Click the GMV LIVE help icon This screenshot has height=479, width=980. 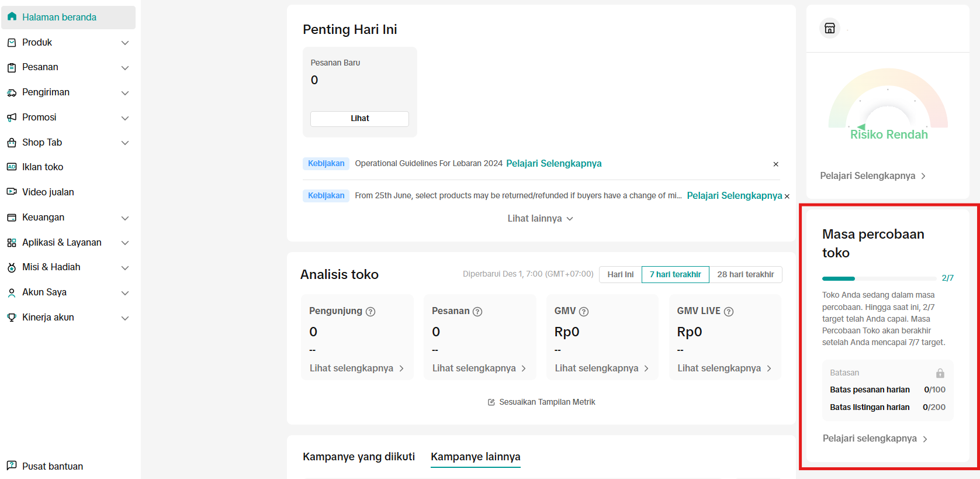click(x=729, y=312)
